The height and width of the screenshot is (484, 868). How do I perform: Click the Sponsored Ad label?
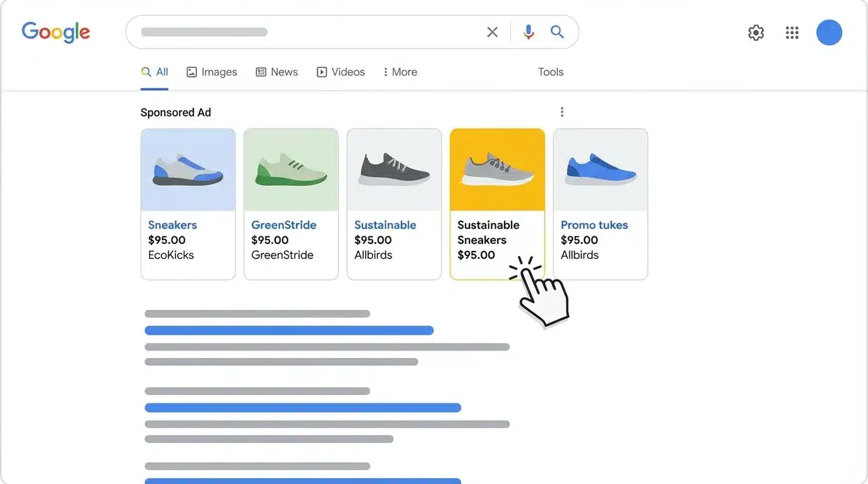coord(175,112)
